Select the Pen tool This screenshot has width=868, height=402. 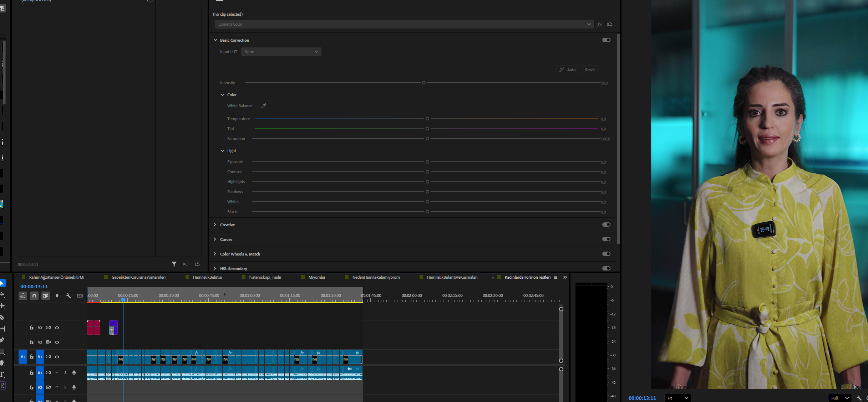pyautogui.click(x=2, y=340)
